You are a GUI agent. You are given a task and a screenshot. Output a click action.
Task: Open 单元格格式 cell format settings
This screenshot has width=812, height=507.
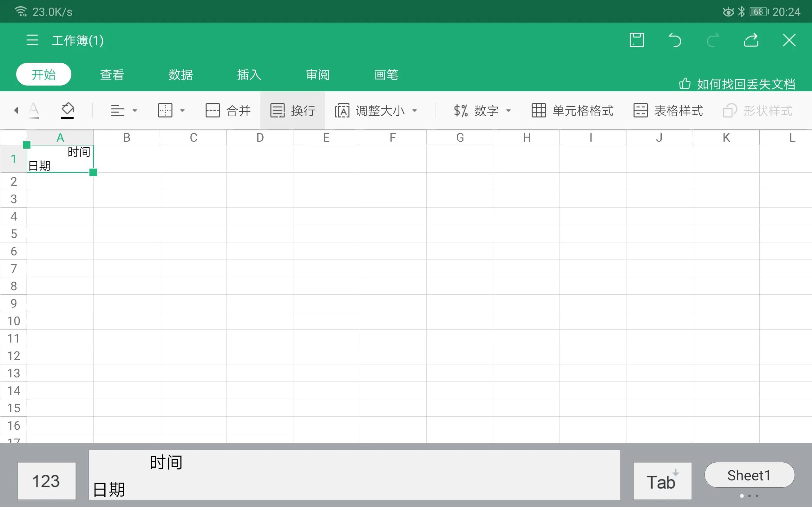tap(572, 110)
